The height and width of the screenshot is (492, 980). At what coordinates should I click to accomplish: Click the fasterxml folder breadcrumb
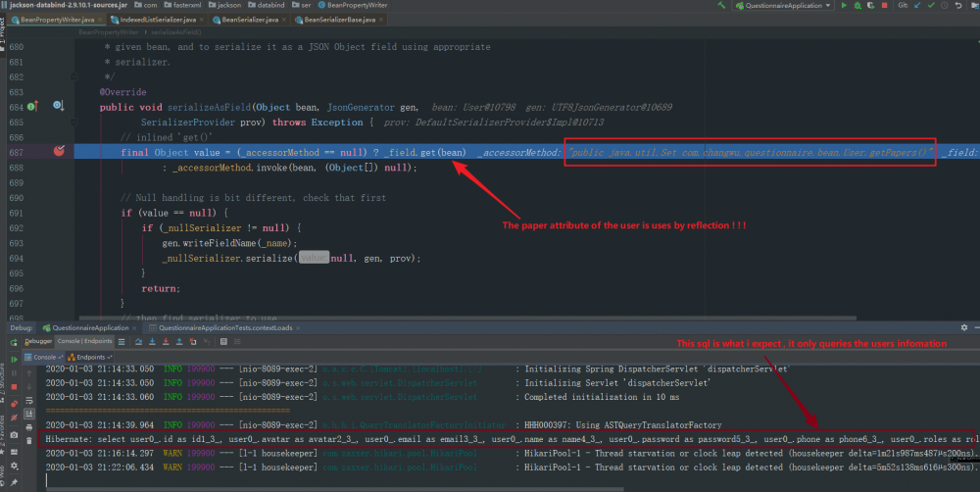[x=182, y=5]
